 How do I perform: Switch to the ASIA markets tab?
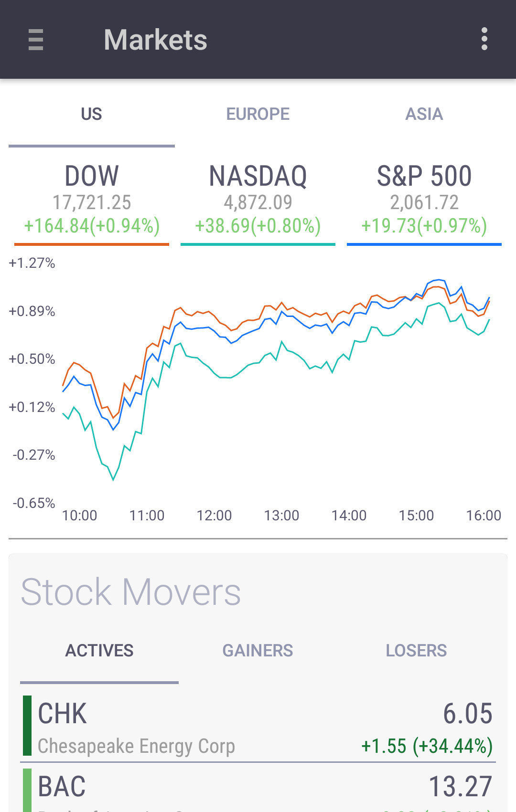click(424, 115)
